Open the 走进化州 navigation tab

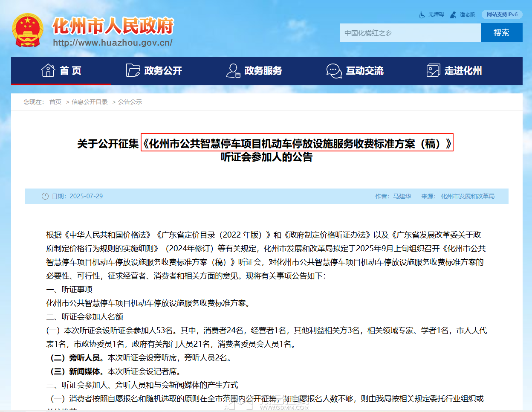[454, 71]
